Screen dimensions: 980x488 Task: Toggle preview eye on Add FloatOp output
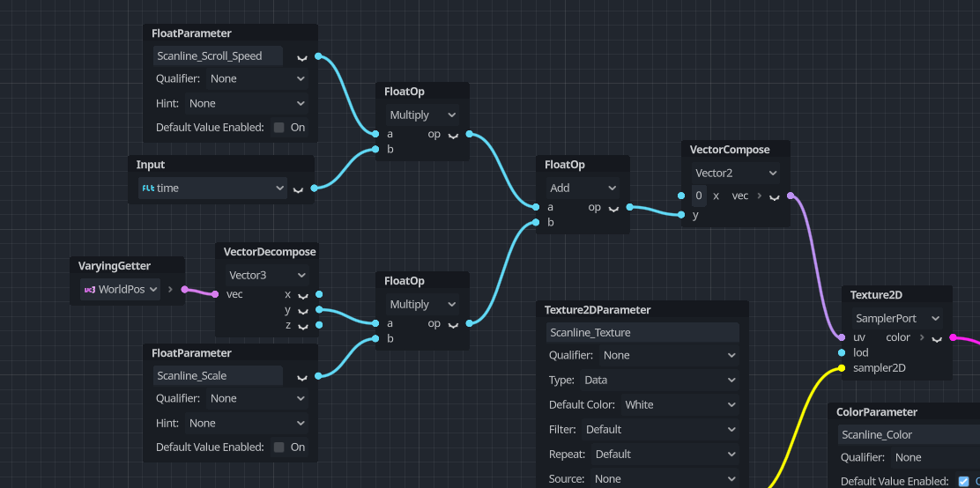614,209
